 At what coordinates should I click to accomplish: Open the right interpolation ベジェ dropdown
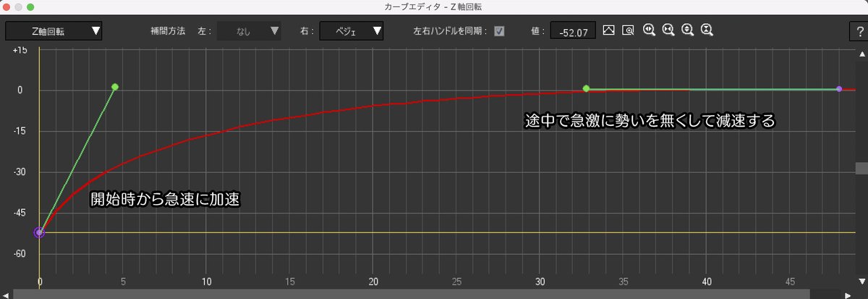pyautogui.click(x=351, y=30)
